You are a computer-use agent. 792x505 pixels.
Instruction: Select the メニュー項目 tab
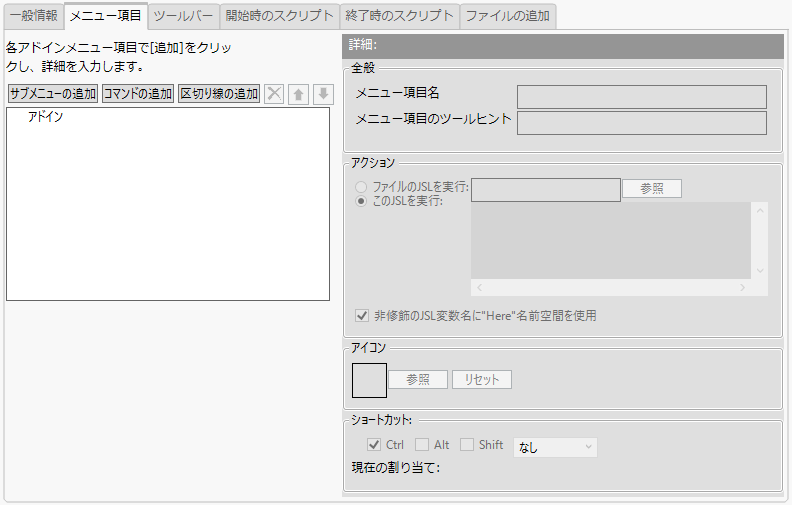point(106,16)
